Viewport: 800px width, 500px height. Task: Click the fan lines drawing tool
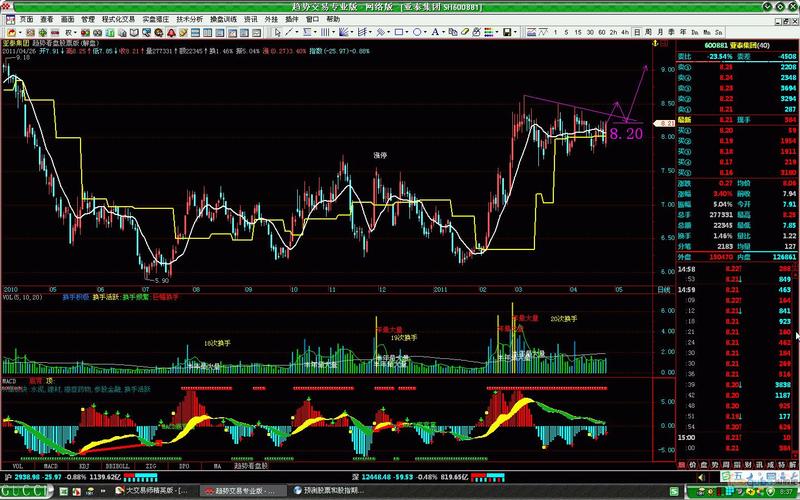(x=343, y=32)
